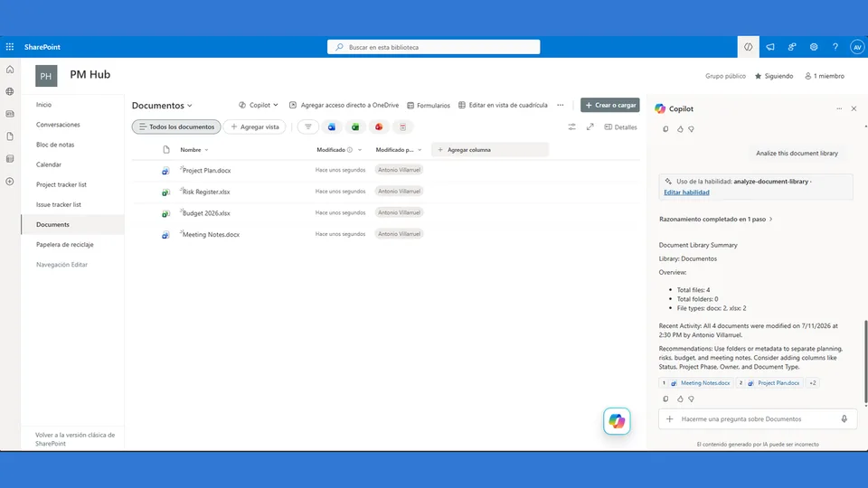The height and width of the screenshot is (488, 868).
Task: Open the app launcher waffle icon
Action: click(10, 47)
